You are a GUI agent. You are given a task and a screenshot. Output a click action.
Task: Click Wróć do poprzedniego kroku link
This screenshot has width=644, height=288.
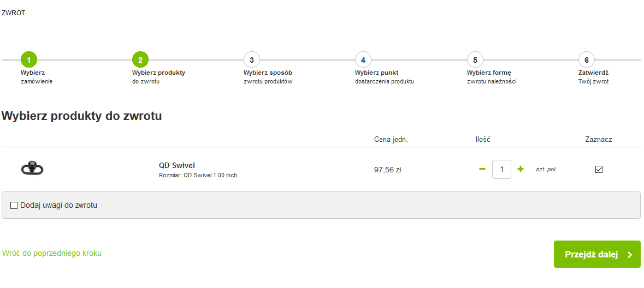point(52,253)
